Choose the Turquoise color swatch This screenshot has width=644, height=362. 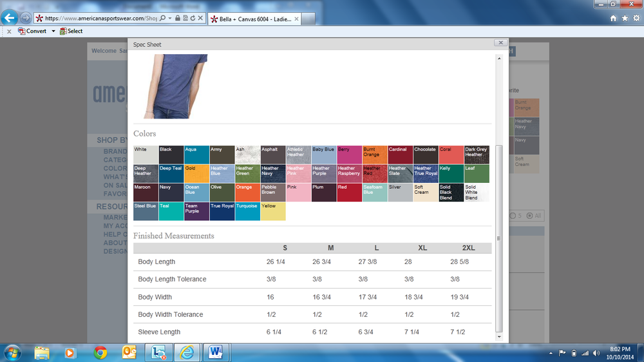[x=247, y=211]
